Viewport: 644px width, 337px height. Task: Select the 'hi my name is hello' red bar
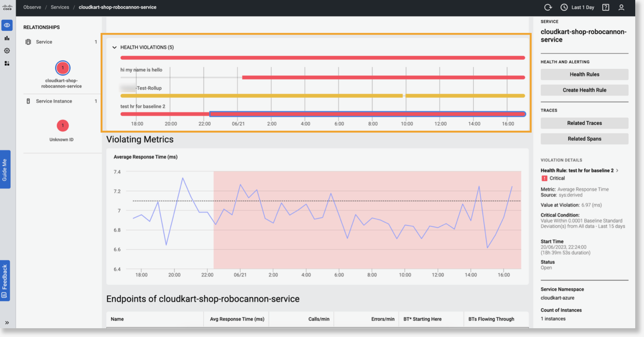click(x=383, y=77)
